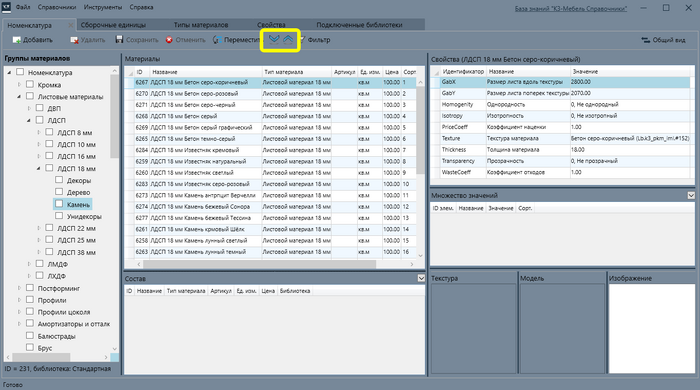Click the Общий вид layout icon
Image resolution: width=700 pixels, height=390 pixels.
click(x=646, y=40)
